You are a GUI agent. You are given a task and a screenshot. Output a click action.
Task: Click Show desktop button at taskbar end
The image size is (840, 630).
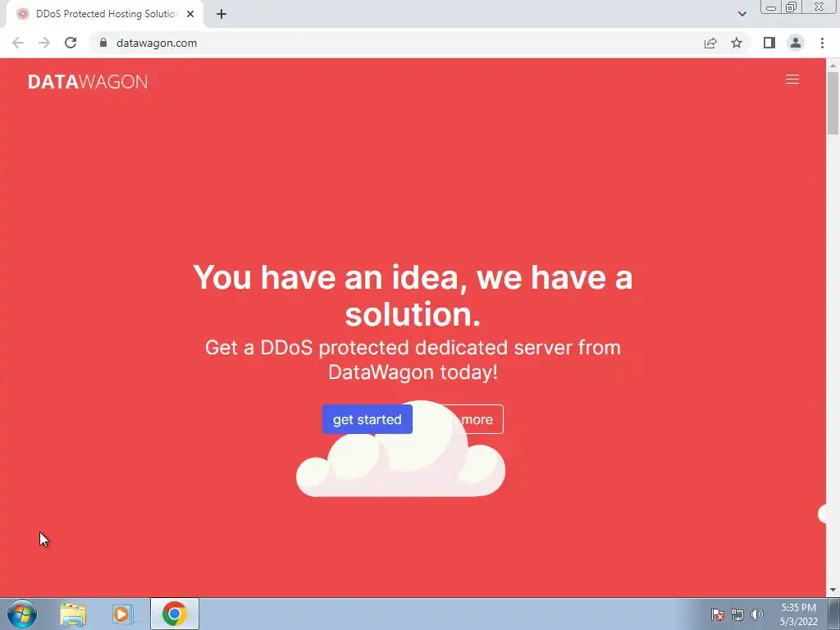coord(834,614)
